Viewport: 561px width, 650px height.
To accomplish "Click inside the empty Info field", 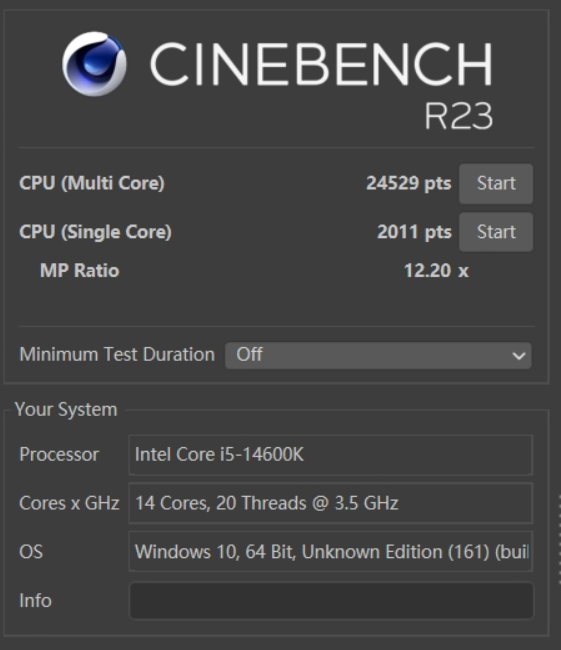I will [x=331, y=600].
